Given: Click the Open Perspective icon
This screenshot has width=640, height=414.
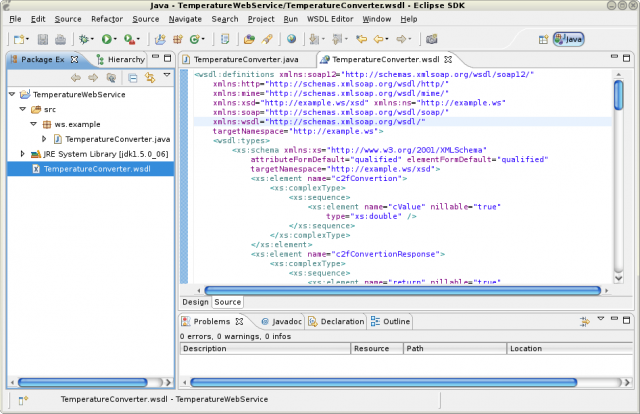Looking at the screenshot, I should point(543,40).
